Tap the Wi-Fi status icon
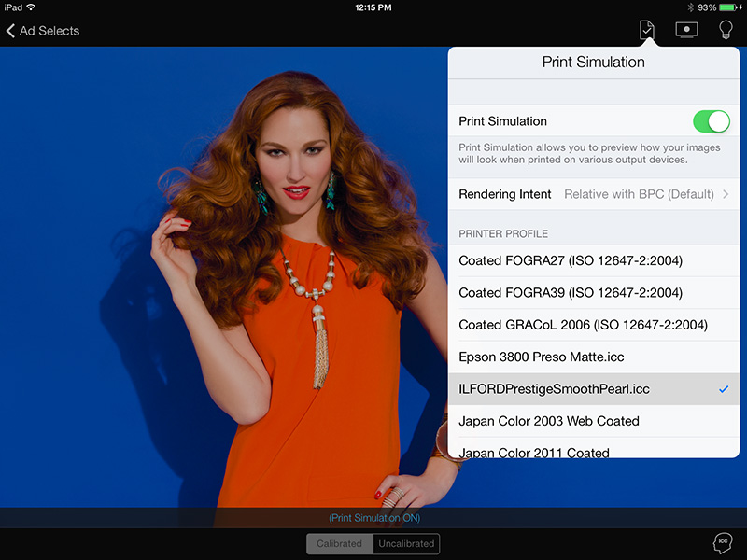Screen dimensions: 747x560 31,7
